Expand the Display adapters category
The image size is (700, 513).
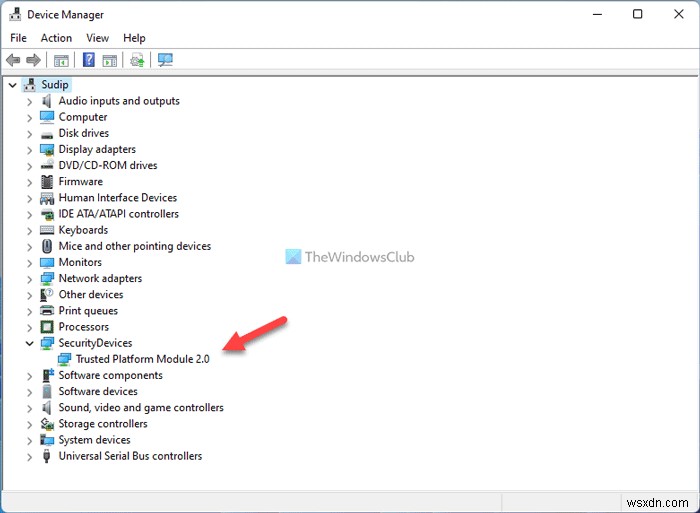click(x=29, y=150)
